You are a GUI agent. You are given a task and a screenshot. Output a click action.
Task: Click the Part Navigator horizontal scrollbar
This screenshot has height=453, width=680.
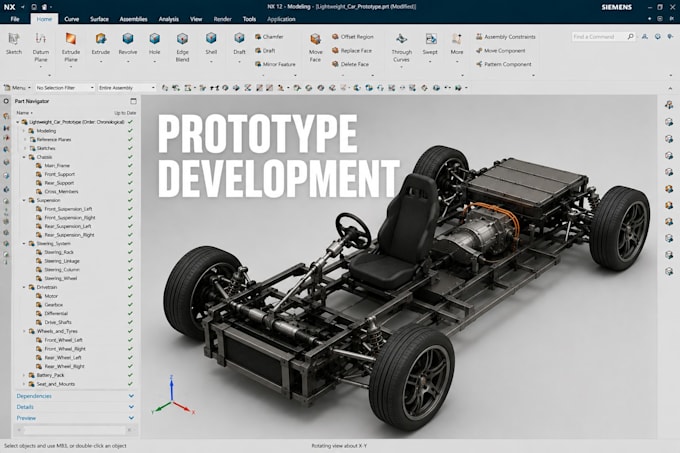click(x=75, y=430)
